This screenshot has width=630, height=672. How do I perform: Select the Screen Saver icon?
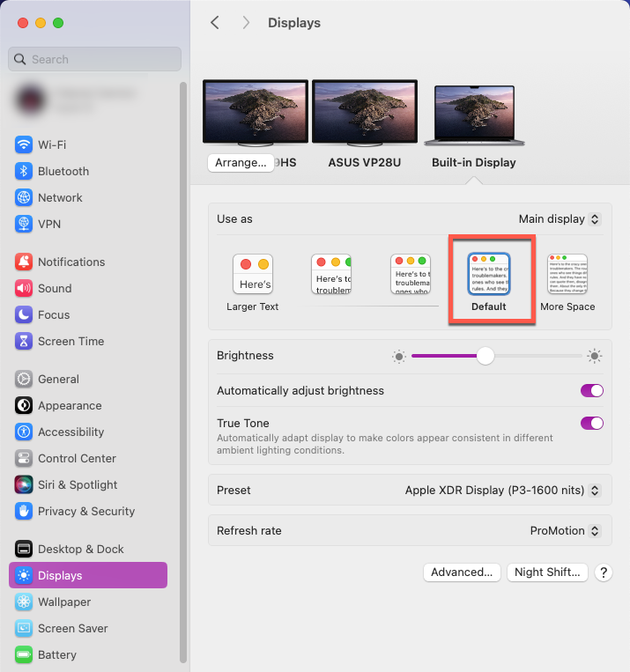[24, 628]
